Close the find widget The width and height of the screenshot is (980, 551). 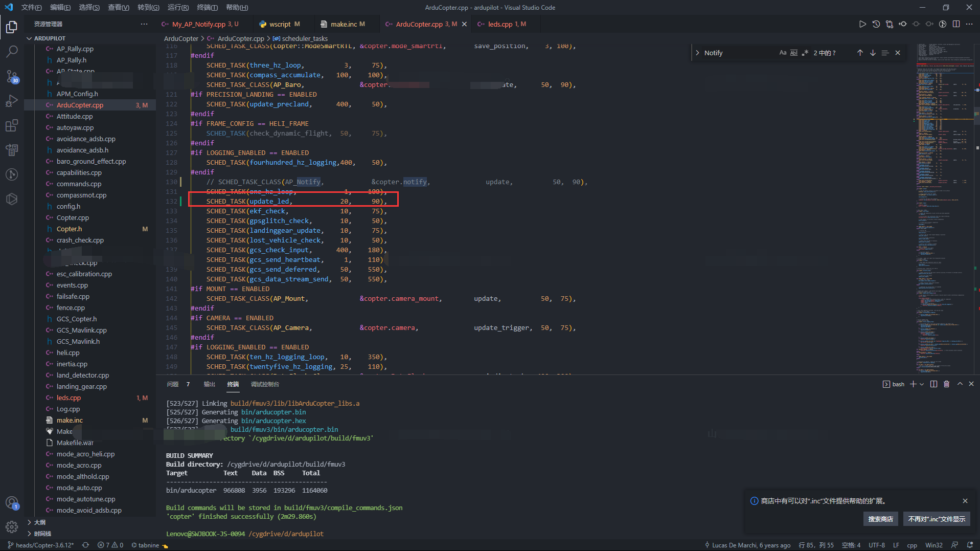tap(898, 53)
